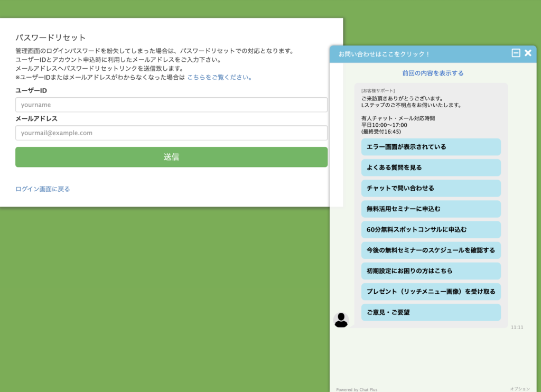Open the ログイン画面に戻る link
This screenshot has width=541, height=392.
[43, 189]
